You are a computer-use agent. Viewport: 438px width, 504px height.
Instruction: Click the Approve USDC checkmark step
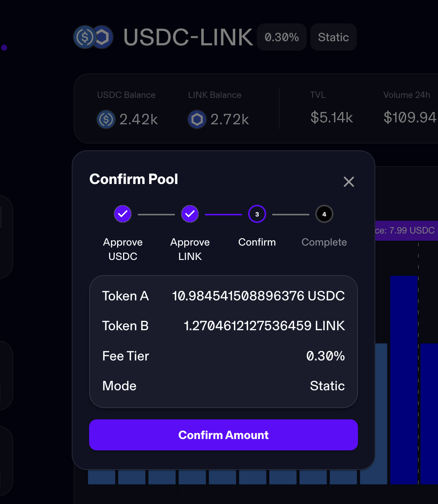[123, 214]
